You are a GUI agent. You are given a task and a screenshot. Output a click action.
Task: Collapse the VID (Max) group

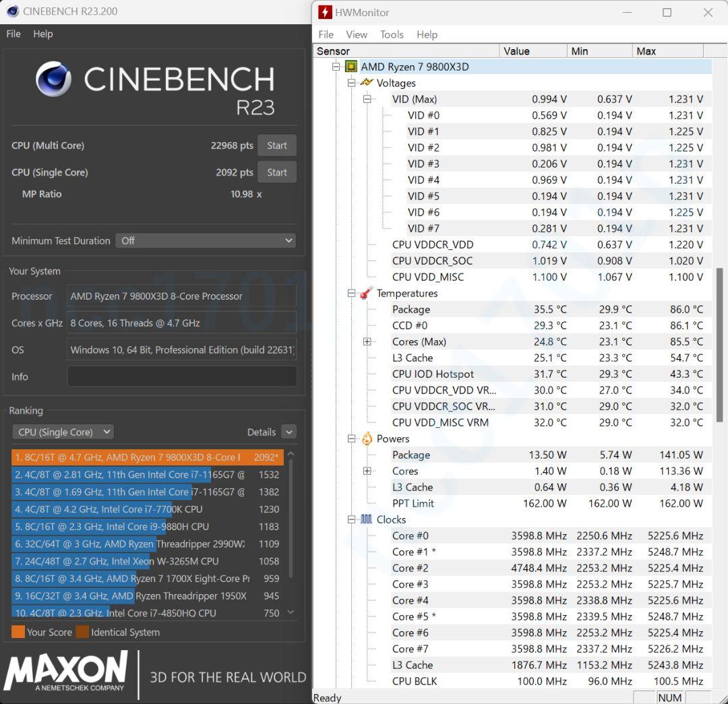pos(367,99)
